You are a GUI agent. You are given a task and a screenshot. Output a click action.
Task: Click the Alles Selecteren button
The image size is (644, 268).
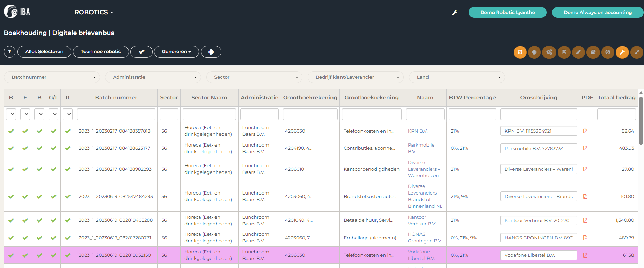point(44,52)
